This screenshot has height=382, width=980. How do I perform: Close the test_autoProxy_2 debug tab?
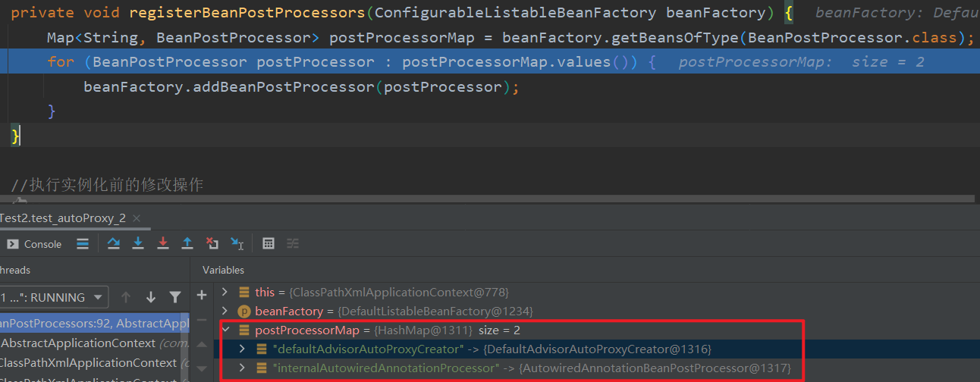click(137, 218)
